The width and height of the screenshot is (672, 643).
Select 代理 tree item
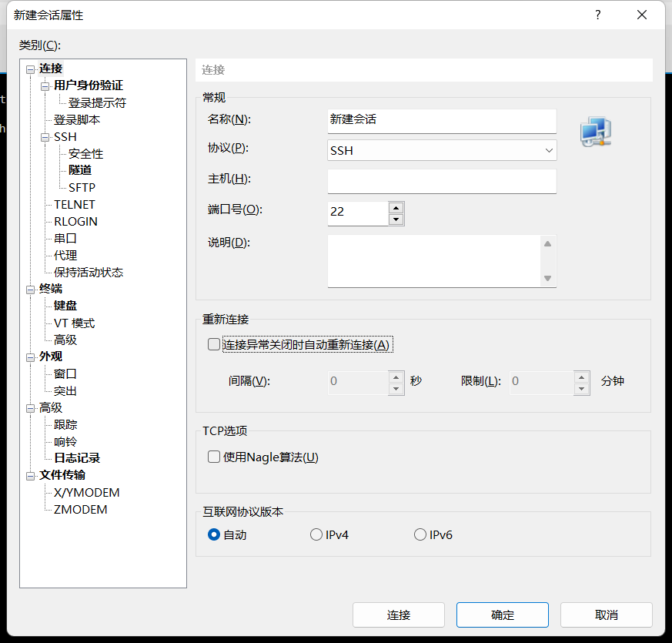[65, 256]
